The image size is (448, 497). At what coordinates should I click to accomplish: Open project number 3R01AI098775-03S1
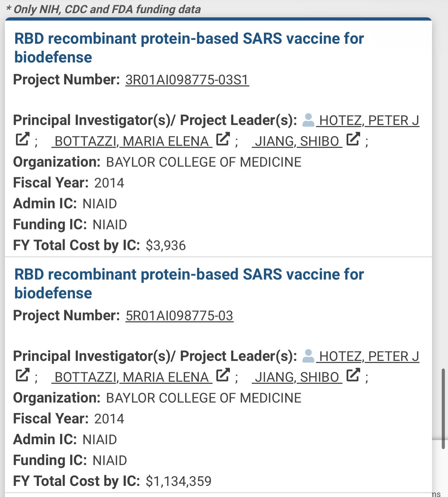pos(187,80)
